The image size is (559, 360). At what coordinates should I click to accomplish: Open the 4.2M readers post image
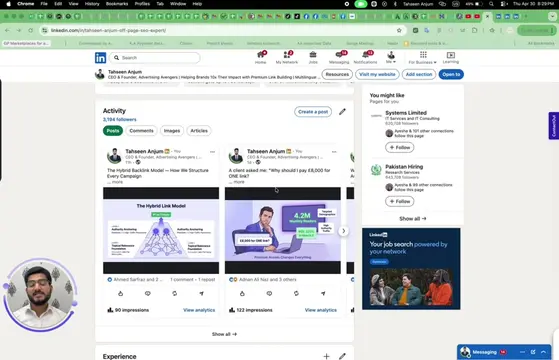click(283, 231)
